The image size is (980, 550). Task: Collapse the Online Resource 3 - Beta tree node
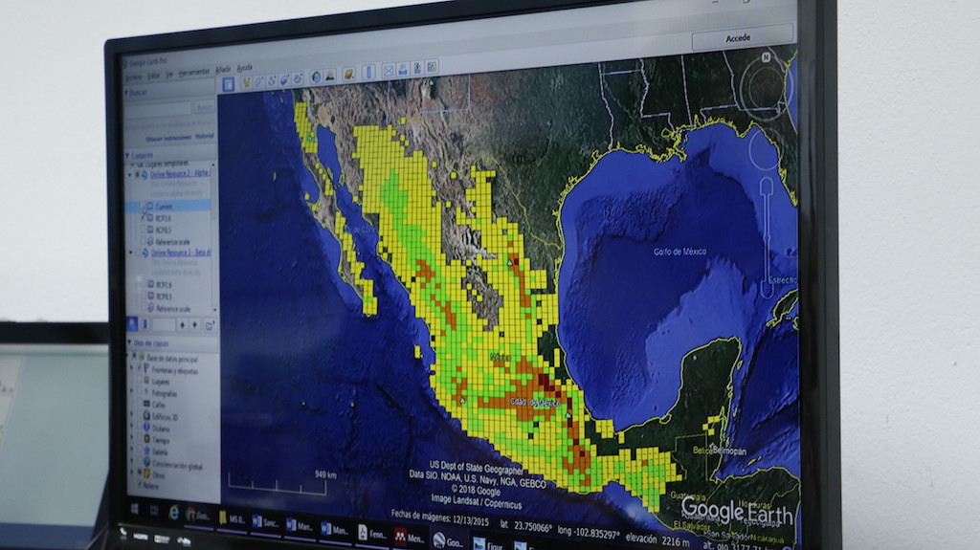[x=130, y=253]
